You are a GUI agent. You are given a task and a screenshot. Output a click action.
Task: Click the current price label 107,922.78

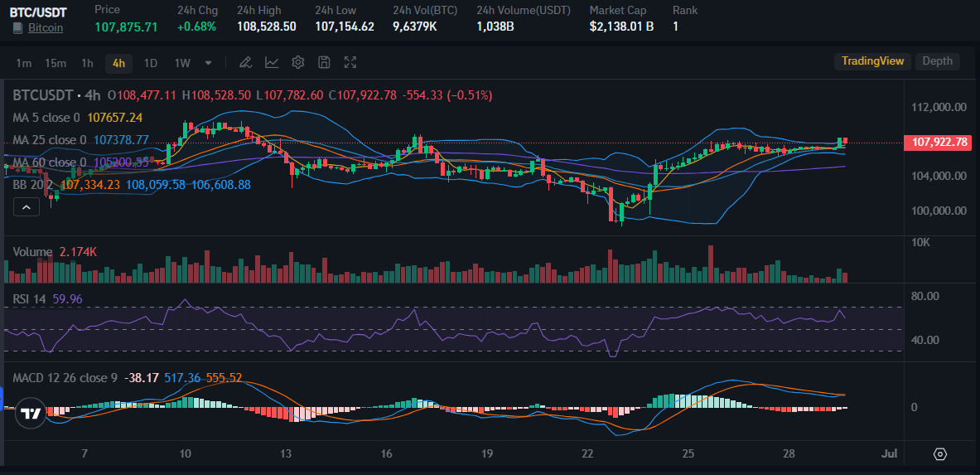pos(939,143)
